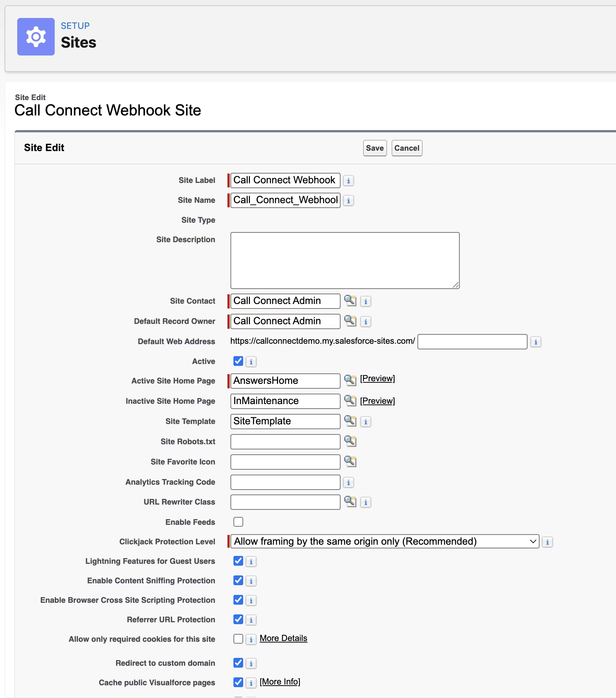The width and height of the screenshot is (616, 698).
Task: Check the Enable Feeds checkbox
Action: pos(238,522)
